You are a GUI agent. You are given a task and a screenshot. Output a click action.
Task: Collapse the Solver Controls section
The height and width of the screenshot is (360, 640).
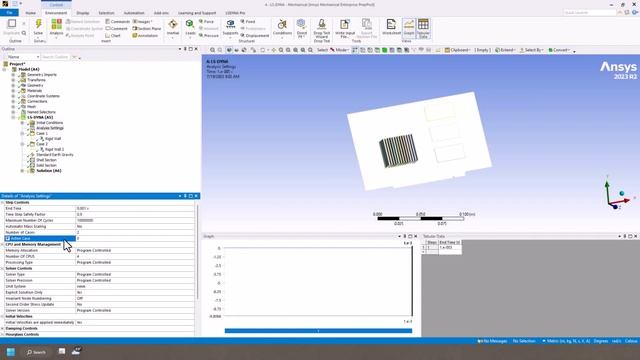coord(2,269)
